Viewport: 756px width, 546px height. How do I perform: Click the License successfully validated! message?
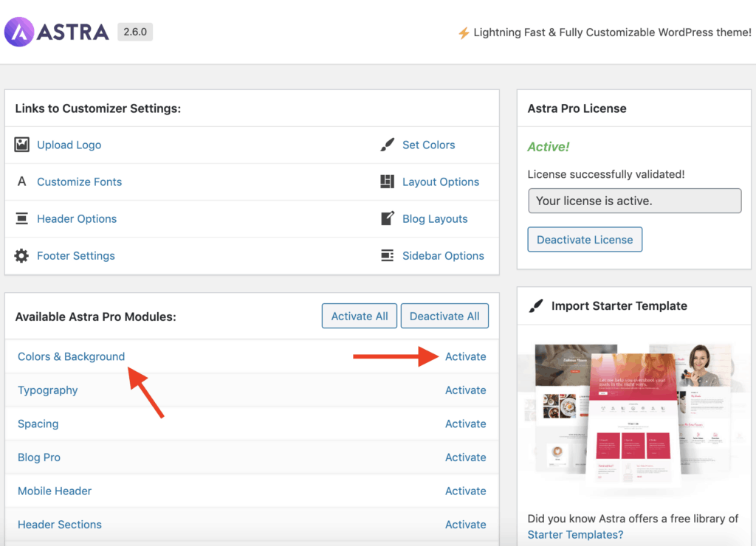pyautogui.click(x=606, y=174)
